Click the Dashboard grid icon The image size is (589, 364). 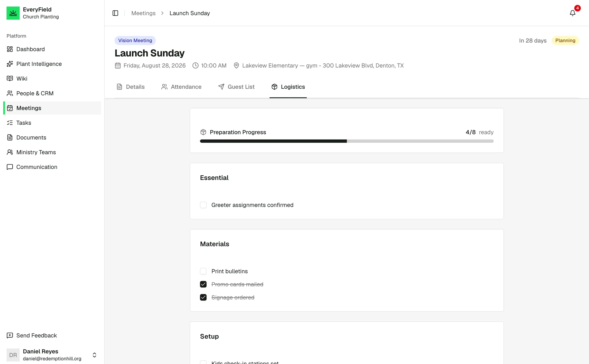[10, 49]
